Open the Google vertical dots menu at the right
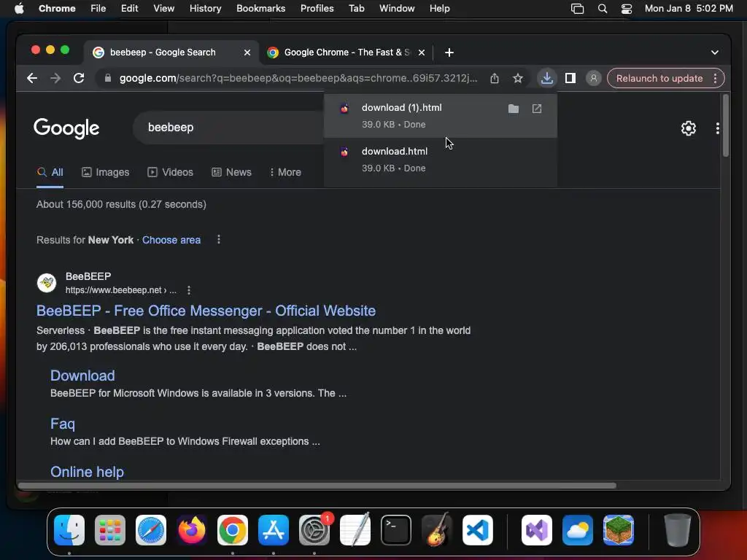Viewport: 747px width, 560px height. click(x=718, y=128)
